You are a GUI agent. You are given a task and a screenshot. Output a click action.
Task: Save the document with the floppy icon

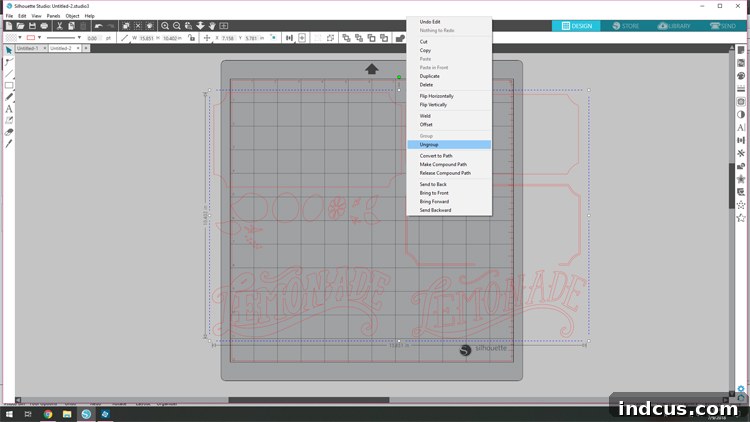[32, 26]
